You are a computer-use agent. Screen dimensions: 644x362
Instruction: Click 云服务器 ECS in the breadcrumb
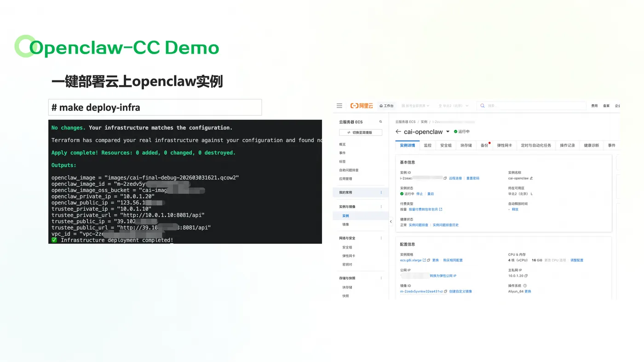[405, 122]
